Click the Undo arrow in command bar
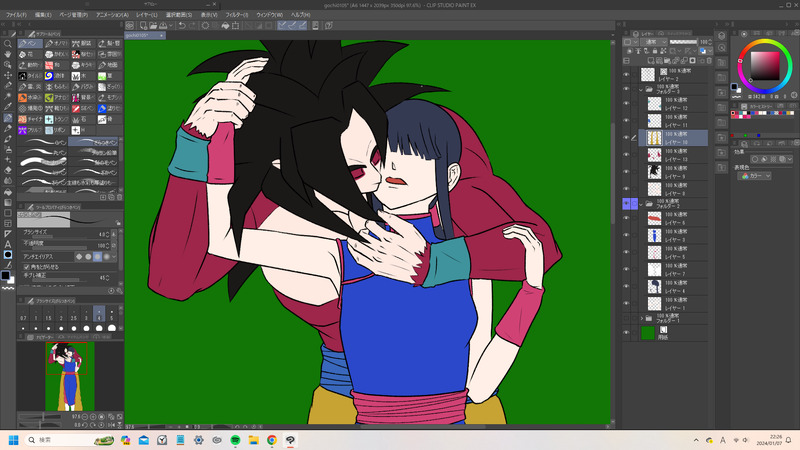The height and width of the screenshot is (450, 800). click(183, 26)
